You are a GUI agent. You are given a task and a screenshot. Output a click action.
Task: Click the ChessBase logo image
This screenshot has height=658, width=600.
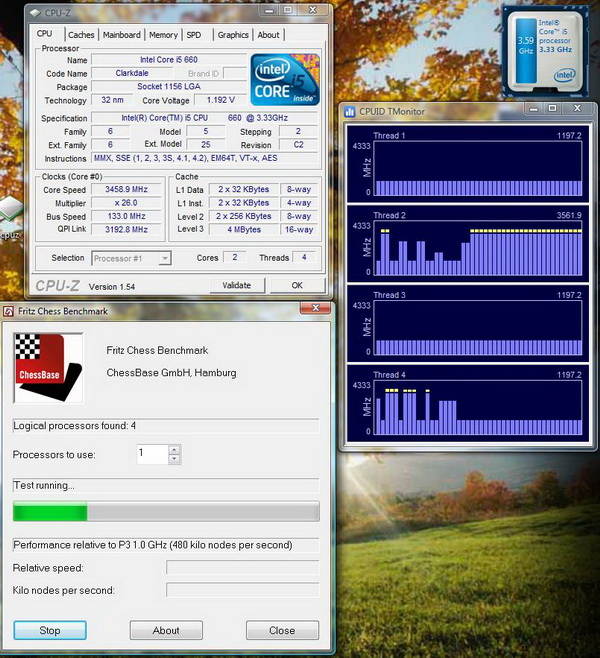[48, 368]
